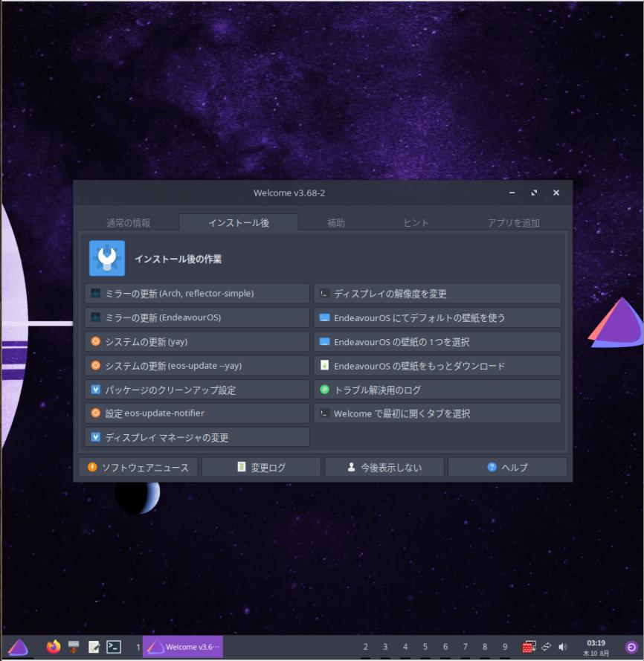The width and height of the screenshot is (644, 661).
Task: Open ヘルプ
Action: [507, 467]
